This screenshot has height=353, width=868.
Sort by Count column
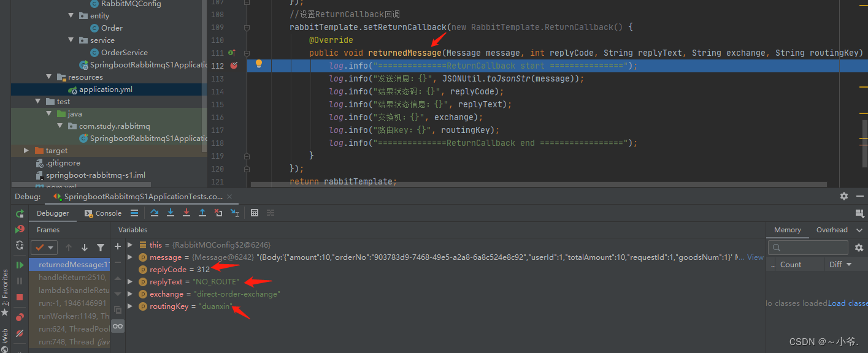pyautogui.click(x=791, y=265)
